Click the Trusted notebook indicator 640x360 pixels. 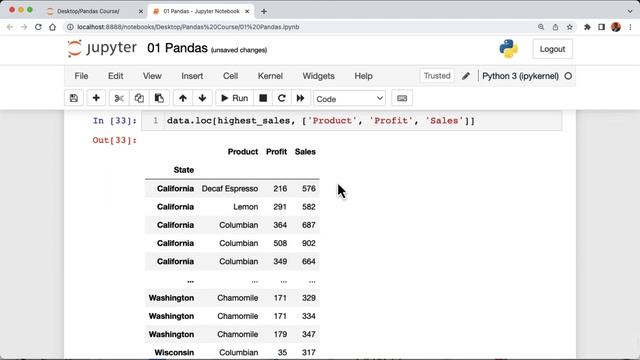(x=437, y=76)
